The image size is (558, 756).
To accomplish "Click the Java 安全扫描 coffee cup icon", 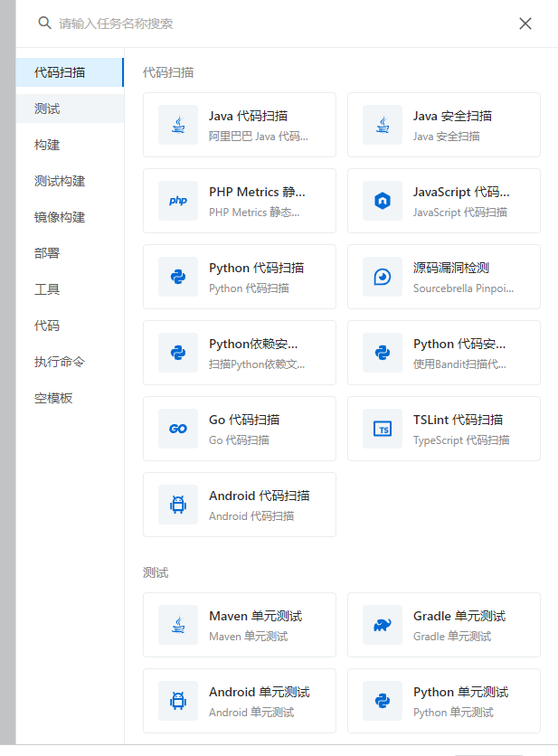I will click(x=383, y=125).
